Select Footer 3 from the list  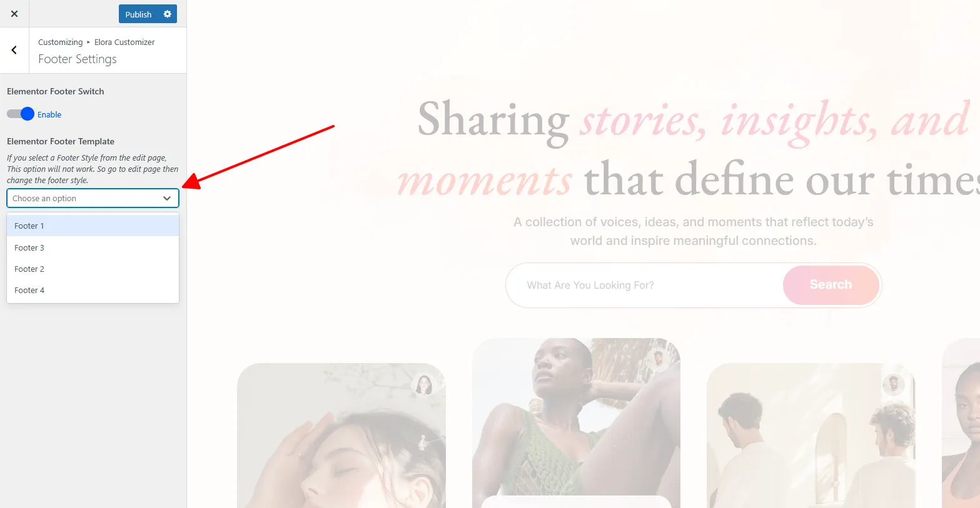tap(93, 247)
